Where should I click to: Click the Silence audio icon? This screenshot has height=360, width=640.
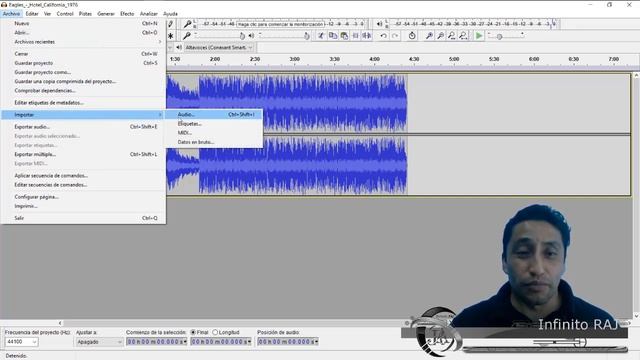click(367, 36)
